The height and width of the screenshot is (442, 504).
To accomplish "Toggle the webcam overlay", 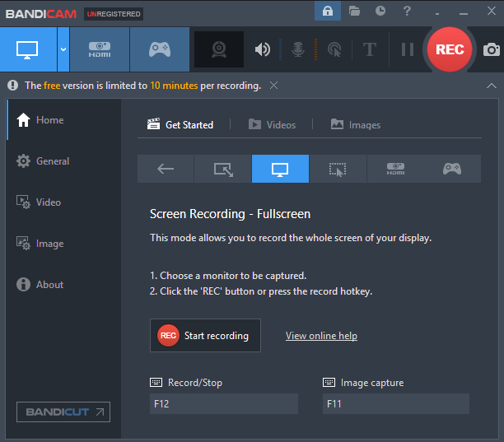I will click(x=219, y=49).
